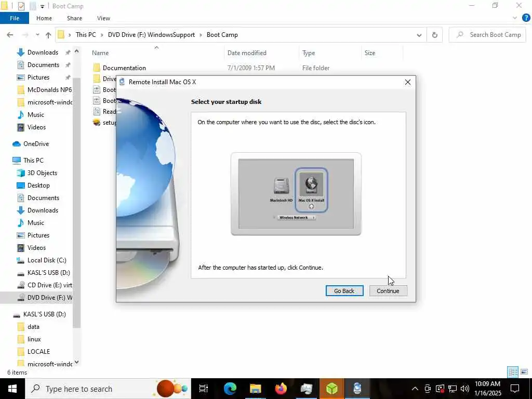
Task: Select the linux folder in sidebar
Action: click(34, 339)
